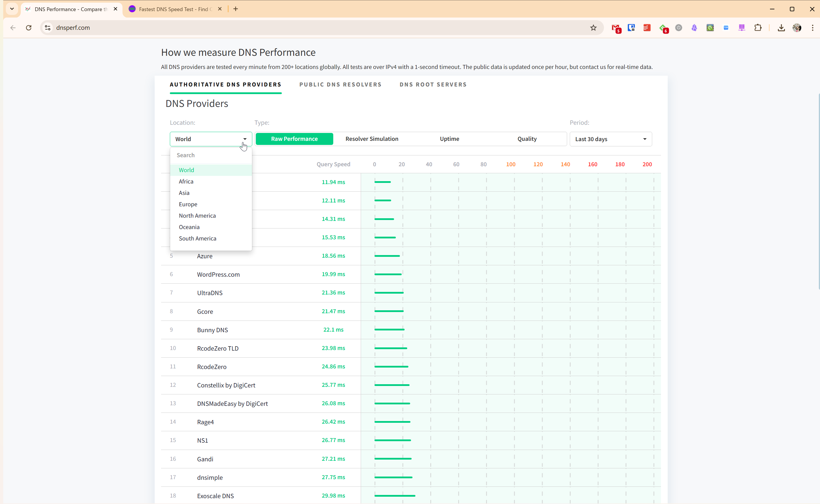Switch type to Resolver Simulation

pyautogui.click(x=372, y=139)
